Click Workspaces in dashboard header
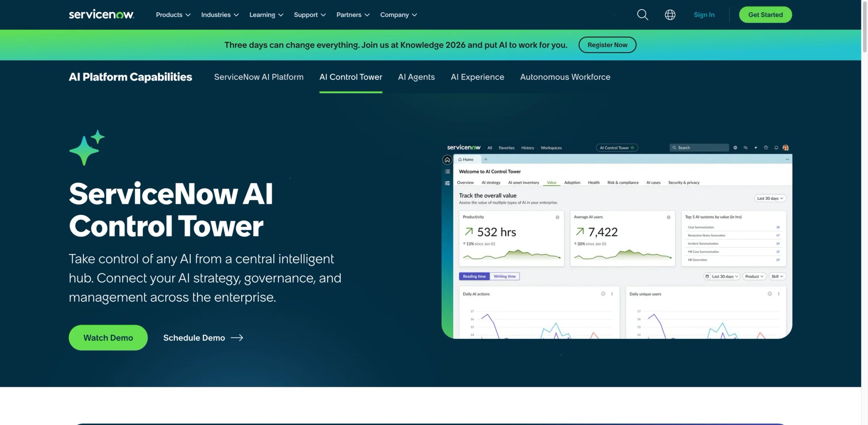 point(551,148)
